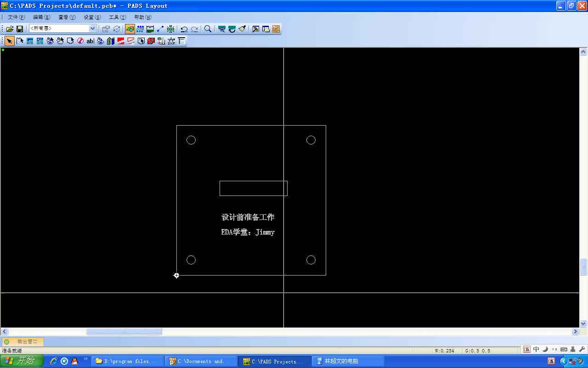Click the Board view icon

(x=222, y=29)
